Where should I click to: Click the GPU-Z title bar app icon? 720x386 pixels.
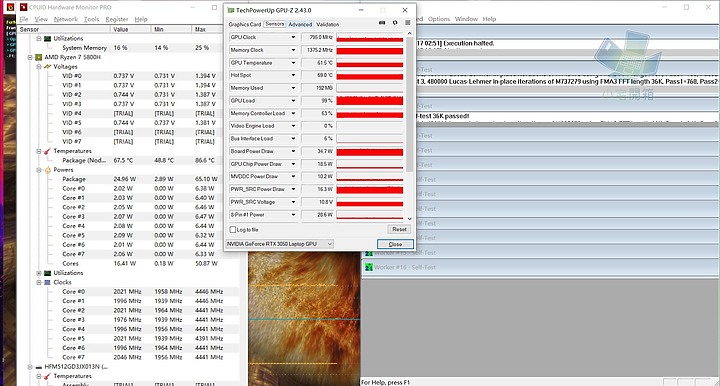pos(231,10)
